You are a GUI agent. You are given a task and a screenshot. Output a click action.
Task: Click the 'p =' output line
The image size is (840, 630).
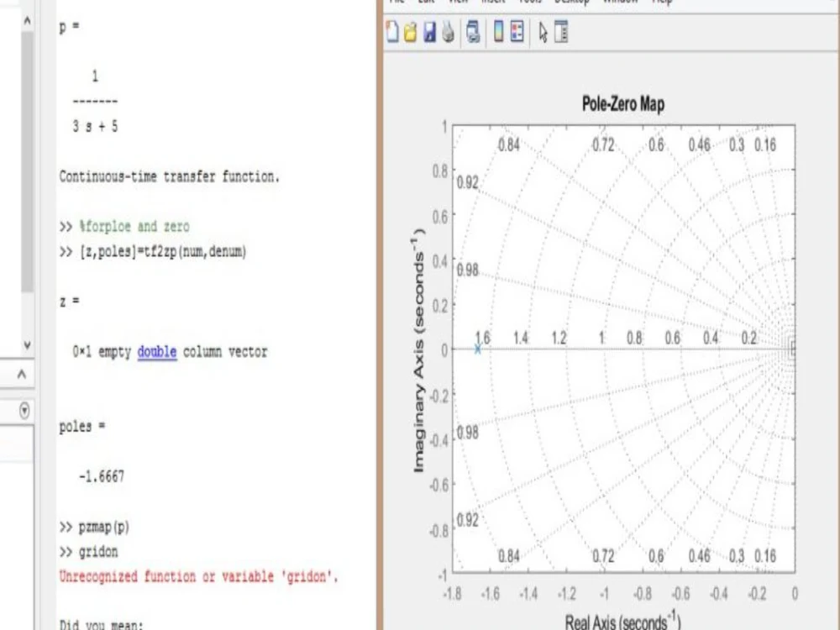(69, 26)
